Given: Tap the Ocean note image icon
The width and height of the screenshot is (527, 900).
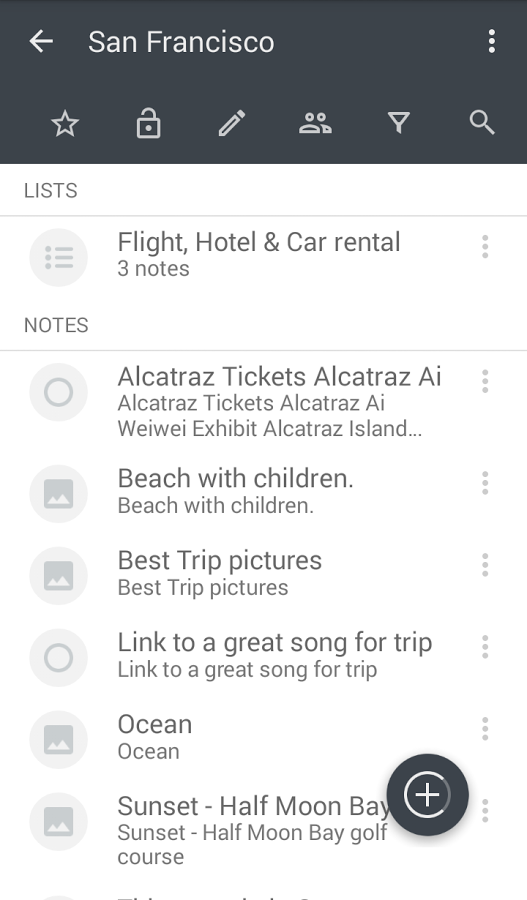Looking at the screenshot, I should 59,739.
